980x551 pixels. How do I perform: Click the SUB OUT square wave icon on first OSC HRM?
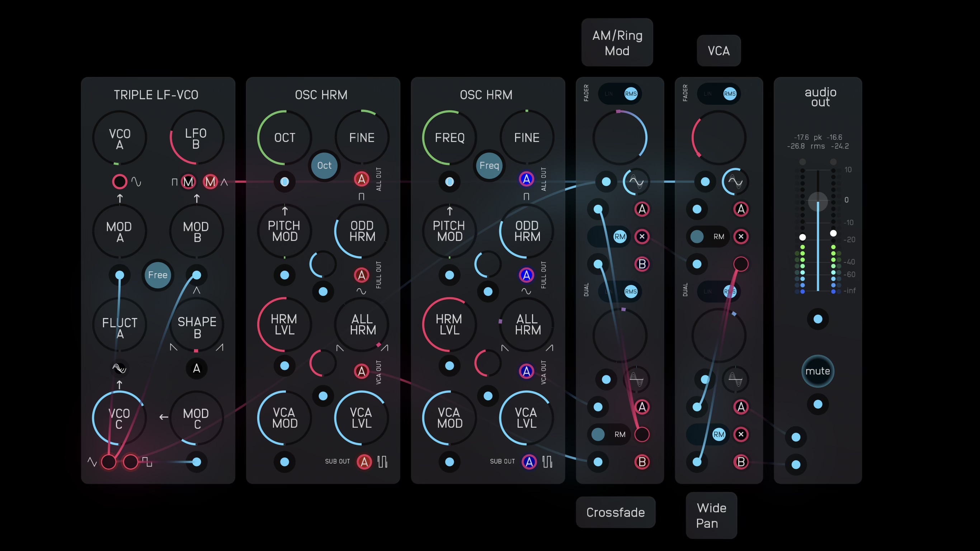pyautogui.click(x=382, y=462)
